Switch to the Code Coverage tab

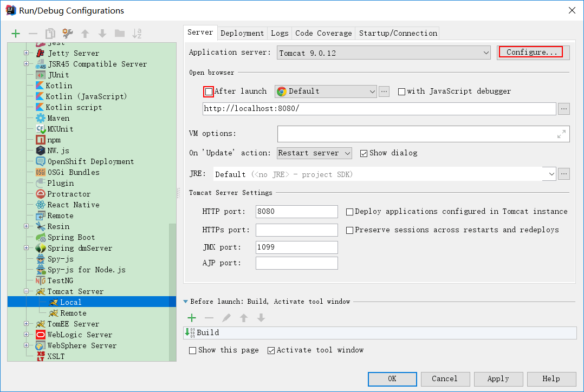pos(323,33)
